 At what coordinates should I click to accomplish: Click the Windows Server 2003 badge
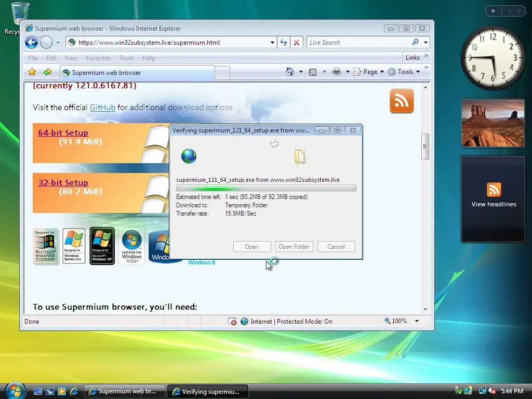[74, 246]
